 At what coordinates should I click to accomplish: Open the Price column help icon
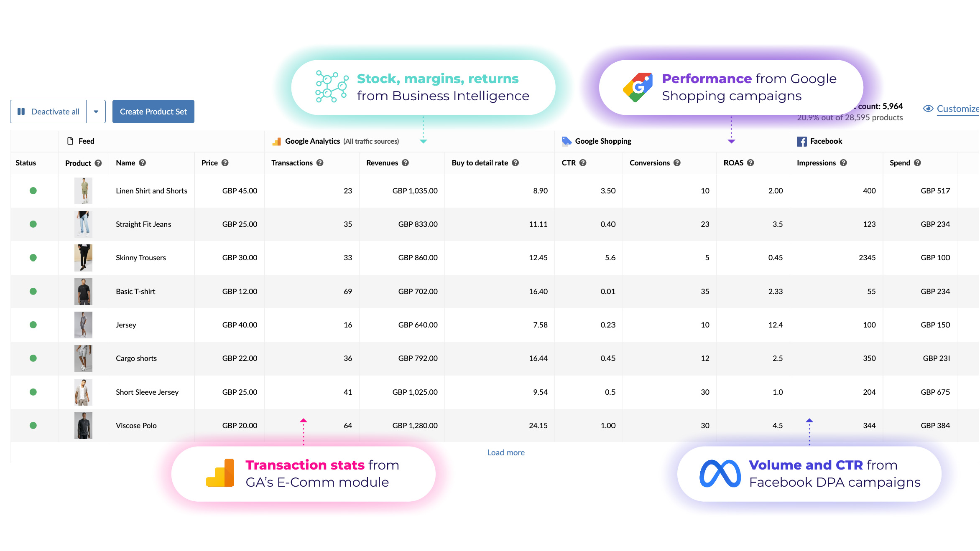pos(225,163)
